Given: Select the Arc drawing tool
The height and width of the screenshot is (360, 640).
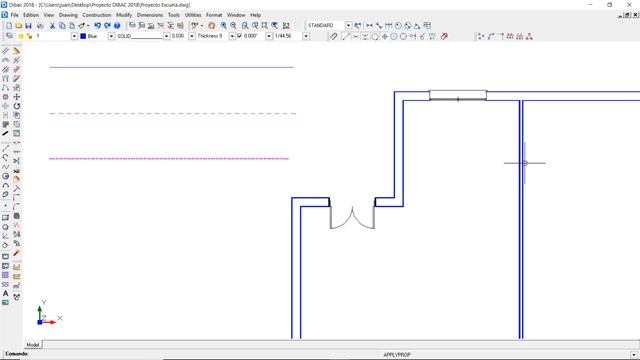Looking at the screenshot, I should click(x=5, y=186).
